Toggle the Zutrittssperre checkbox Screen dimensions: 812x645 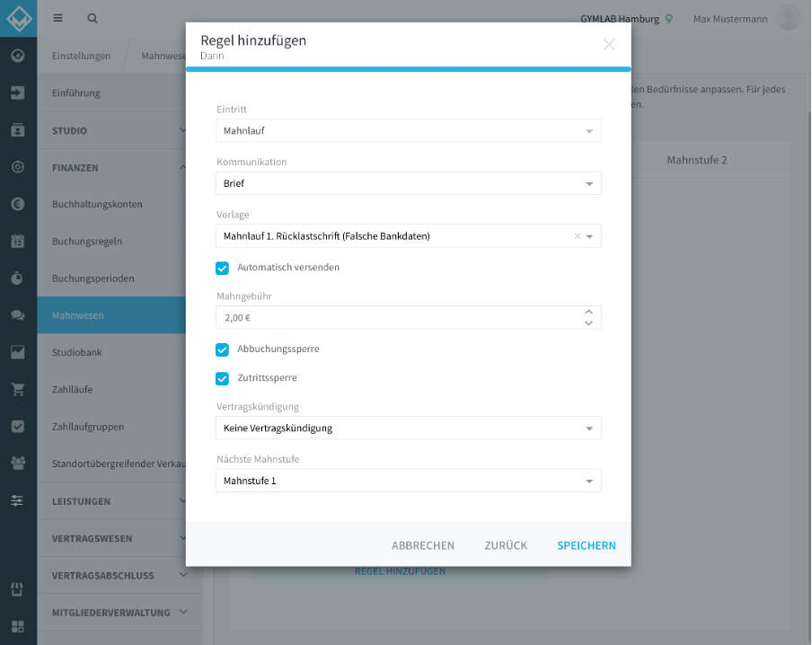coord(222,379)
